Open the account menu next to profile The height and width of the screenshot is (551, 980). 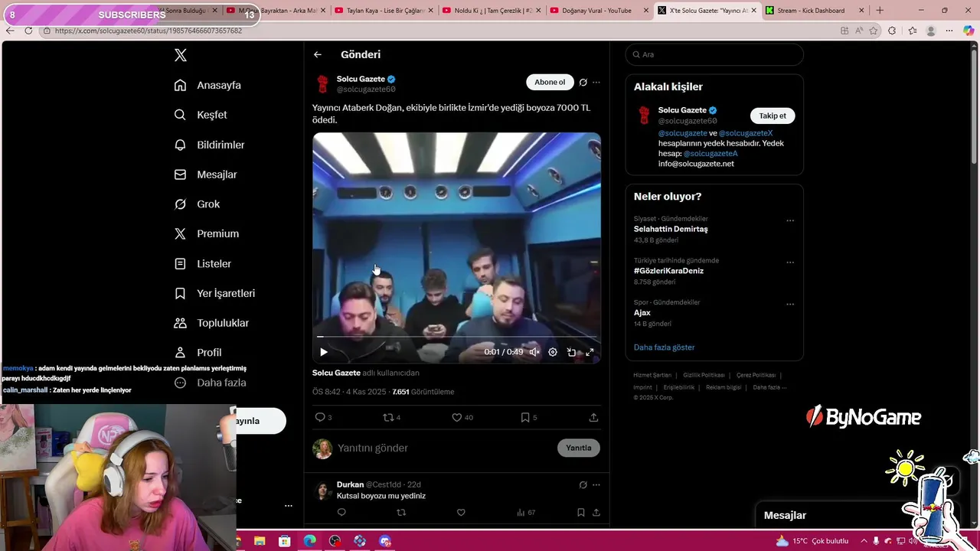(x=288, y=505)
